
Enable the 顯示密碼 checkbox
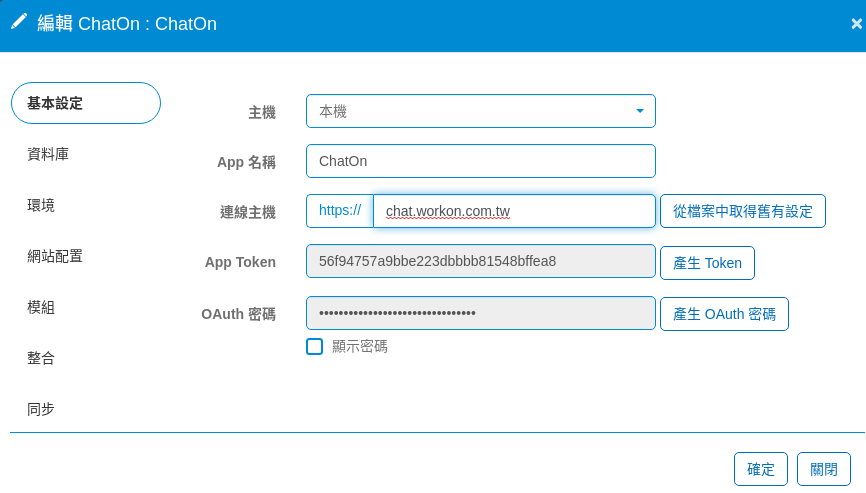coord(315,346)
